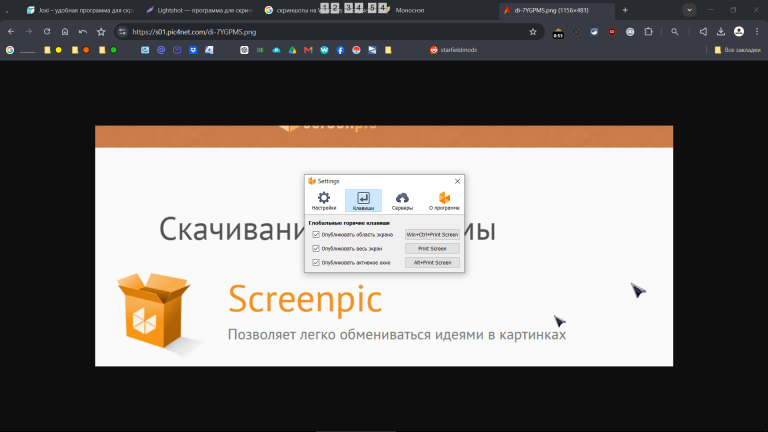Image resolution: width=768 pixels, height=432 pixels.
Task: Select the Настройки gear tab in Settings dialog
Action: click(324, 201)
